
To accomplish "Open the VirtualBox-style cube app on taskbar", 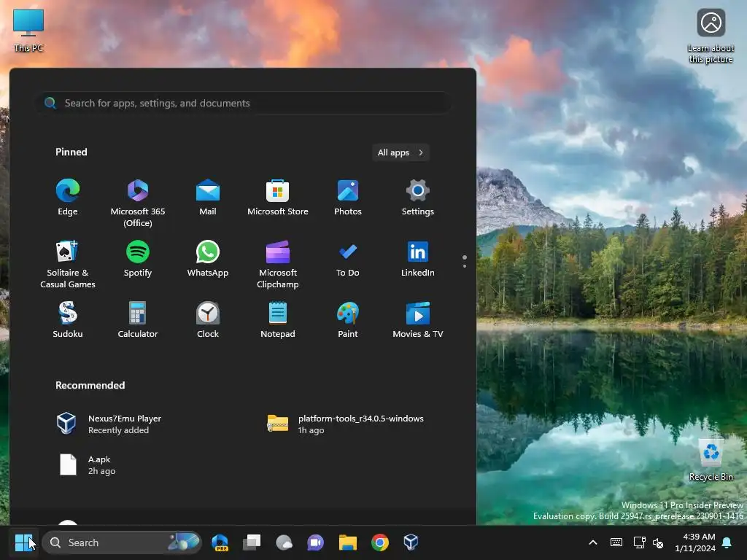I will [x=411, y=542].
